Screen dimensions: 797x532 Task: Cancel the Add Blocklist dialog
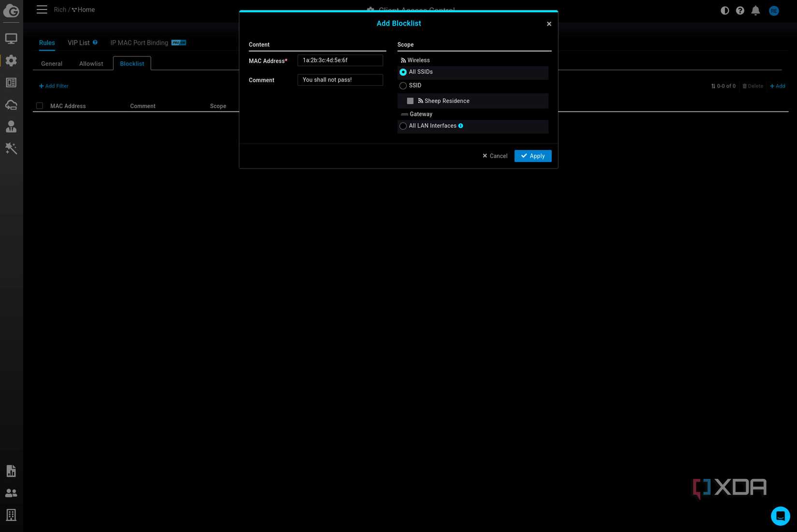494,155
